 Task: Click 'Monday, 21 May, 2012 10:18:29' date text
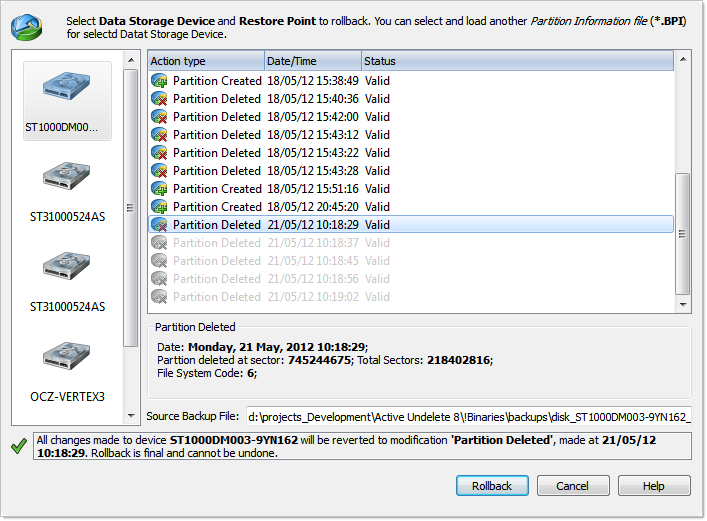click(x=276, y=347)
